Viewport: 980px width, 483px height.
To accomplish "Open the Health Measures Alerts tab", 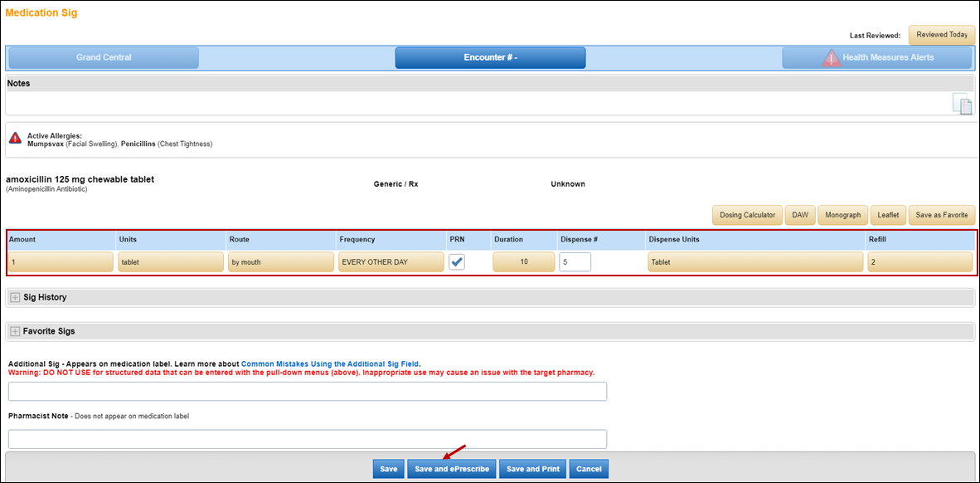I will (x=877, y=57).
